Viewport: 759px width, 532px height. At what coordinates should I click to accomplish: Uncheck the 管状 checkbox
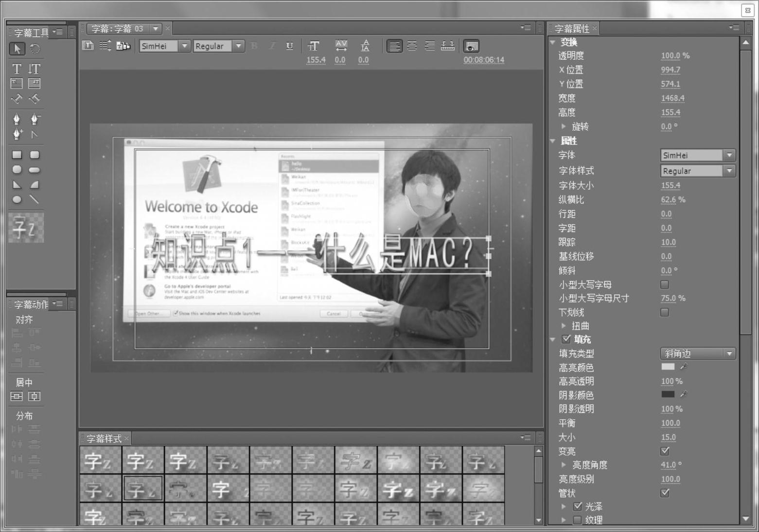[x=665, y=493]
